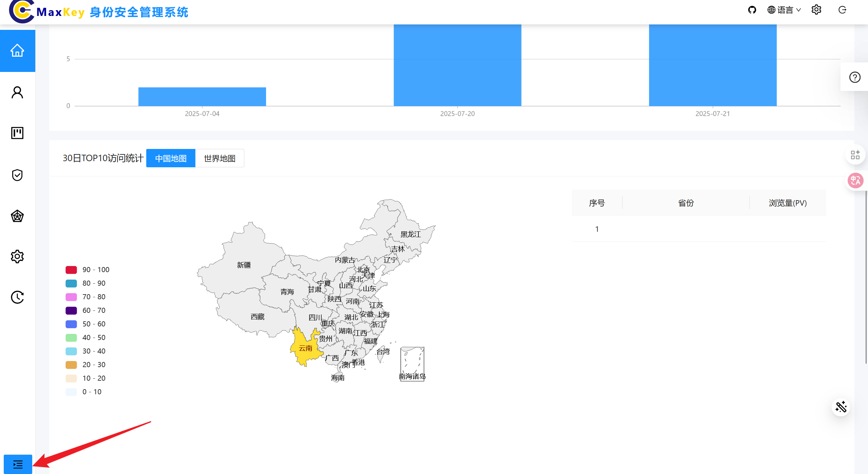
Task: Open the Home dashboard sidebar icon
Action: [x=17, y=51]
